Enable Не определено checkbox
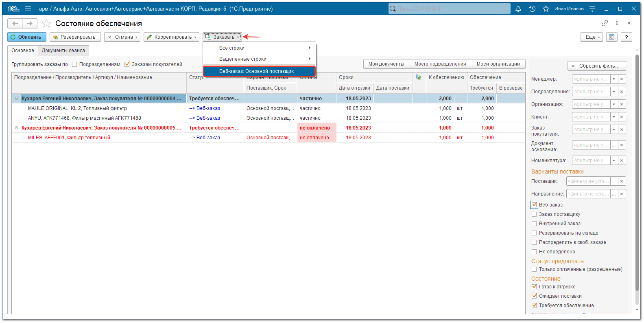This screenshot has height=323, width=644. tap(534, 252)
